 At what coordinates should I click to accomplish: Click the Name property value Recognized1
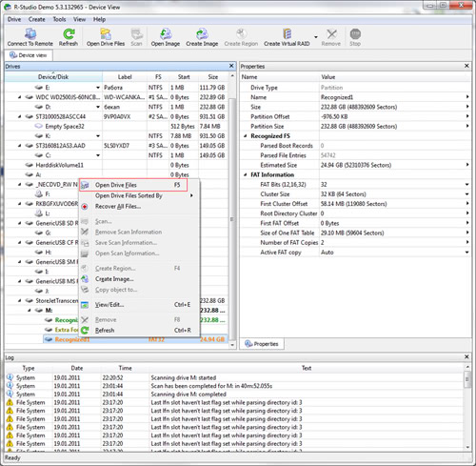coord(337,97)
